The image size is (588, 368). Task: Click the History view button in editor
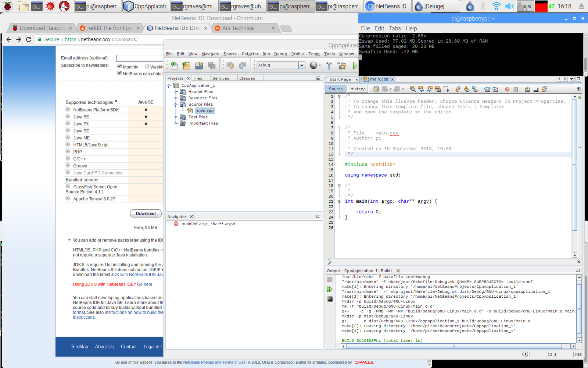coord(357,89)
